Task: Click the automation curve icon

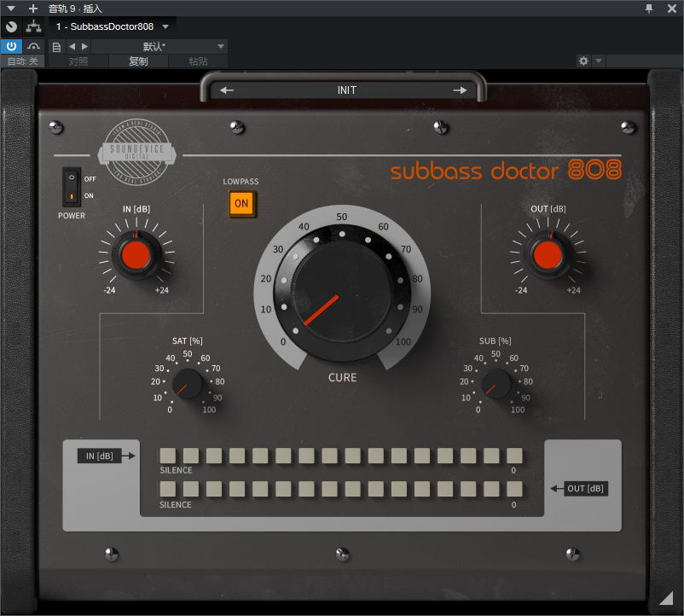Action: (x=33, y=46)
